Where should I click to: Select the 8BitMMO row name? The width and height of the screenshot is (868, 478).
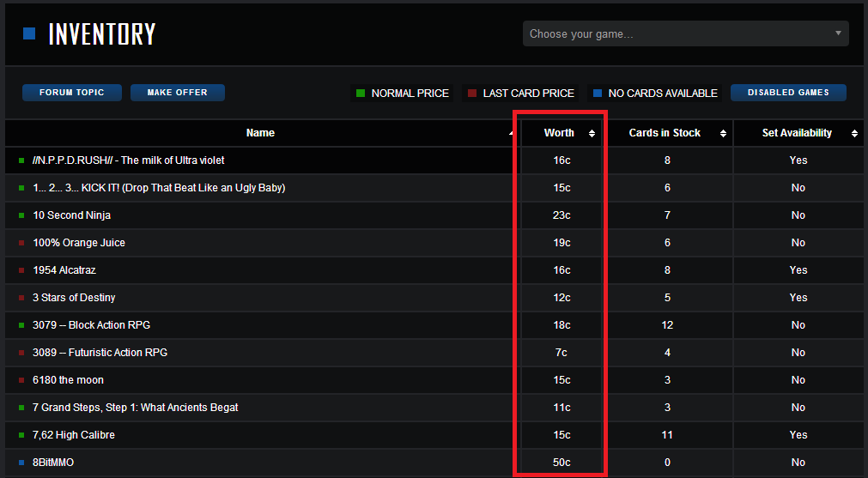click(x=53, y=463)
